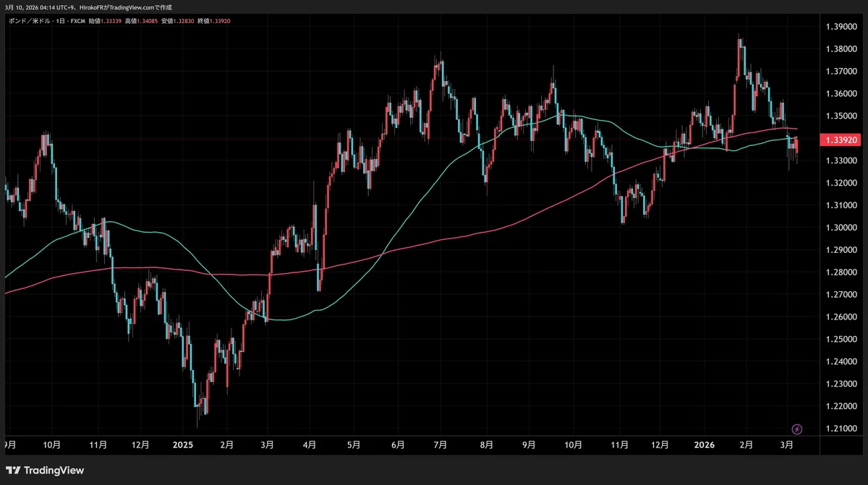Click the TradingView logo at bottom left
Screen dimensions: 868x485
(45, 471)
